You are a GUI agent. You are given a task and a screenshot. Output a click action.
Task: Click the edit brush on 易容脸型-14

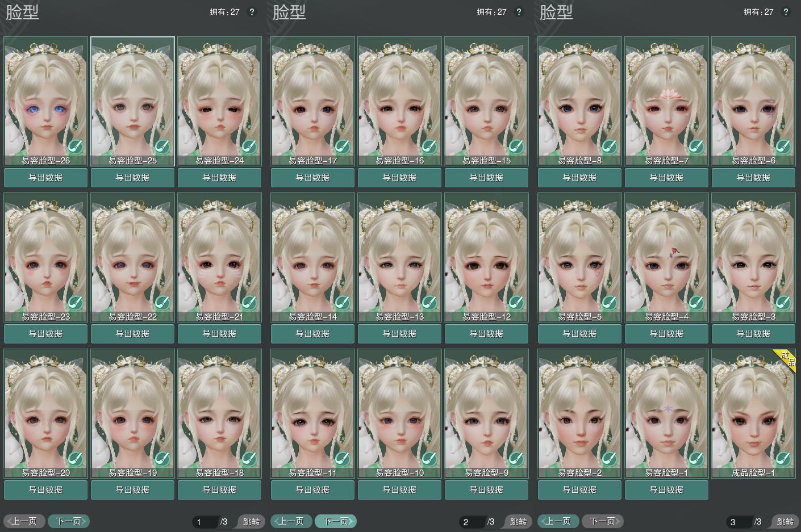click(x=342, y=303)
